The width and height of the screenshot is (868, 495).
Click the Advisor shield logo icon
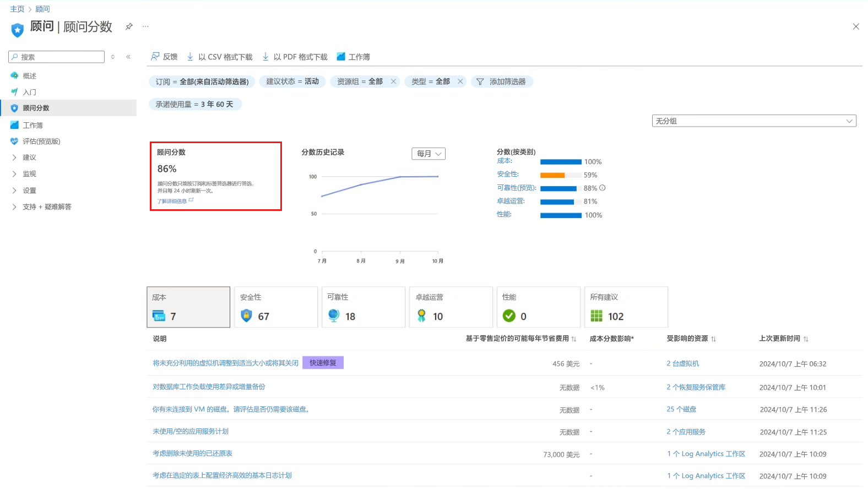(x=18, y=30)
